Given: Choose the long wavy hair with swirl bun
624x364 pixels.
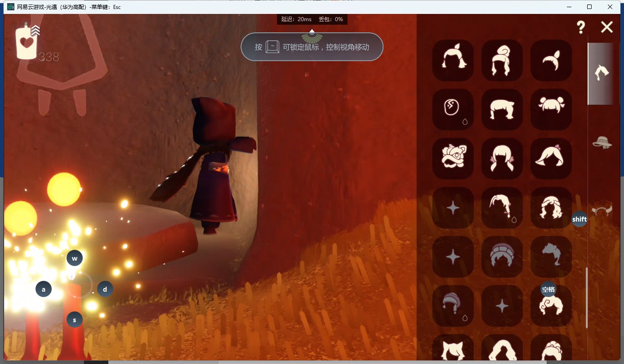Looking at the screenshot, I should (x=502, y=60).
